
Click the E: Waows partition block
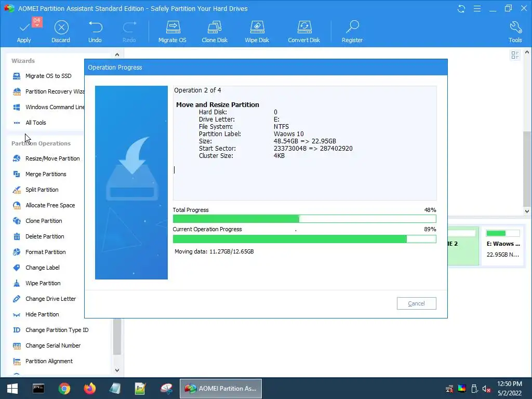click(x=503, y=246)
